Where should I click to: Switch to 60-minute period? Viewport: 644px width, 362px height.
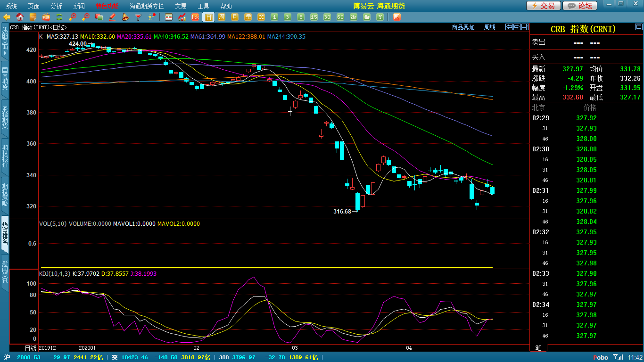(x=340, y=17)
